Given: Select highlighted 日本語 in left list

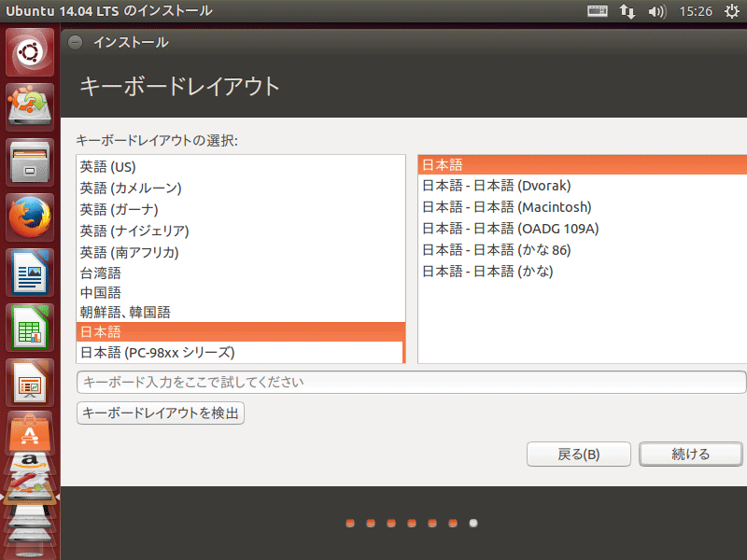Looking at the screenshot, I should (x=240, y=332).
